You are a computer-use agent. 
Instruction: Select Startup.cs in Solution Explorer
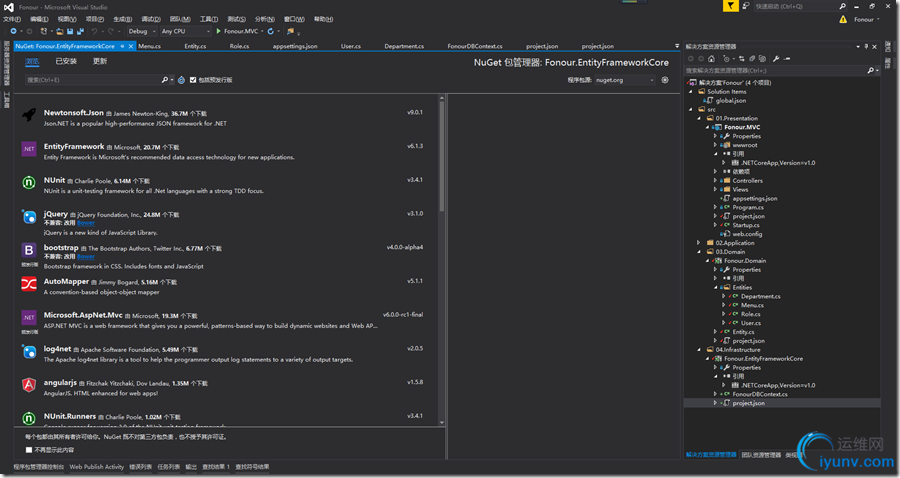click(746, 226)
